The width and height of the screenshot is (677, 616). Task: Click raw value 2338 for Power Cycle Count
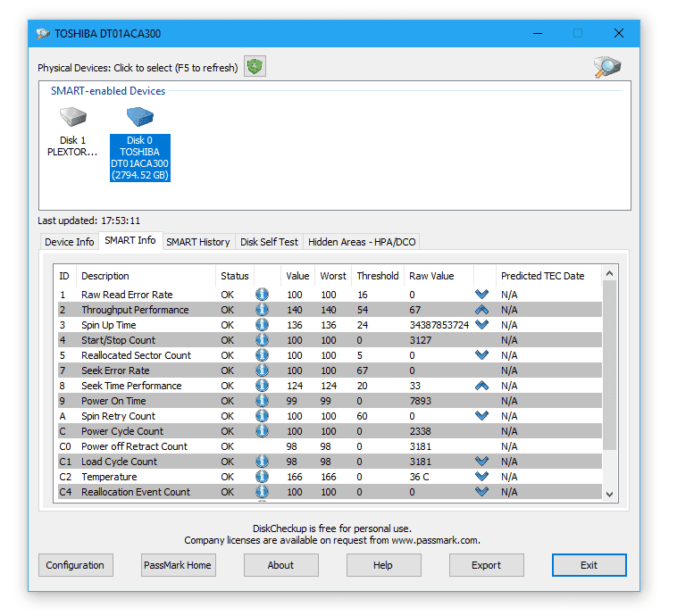[421, 431]
